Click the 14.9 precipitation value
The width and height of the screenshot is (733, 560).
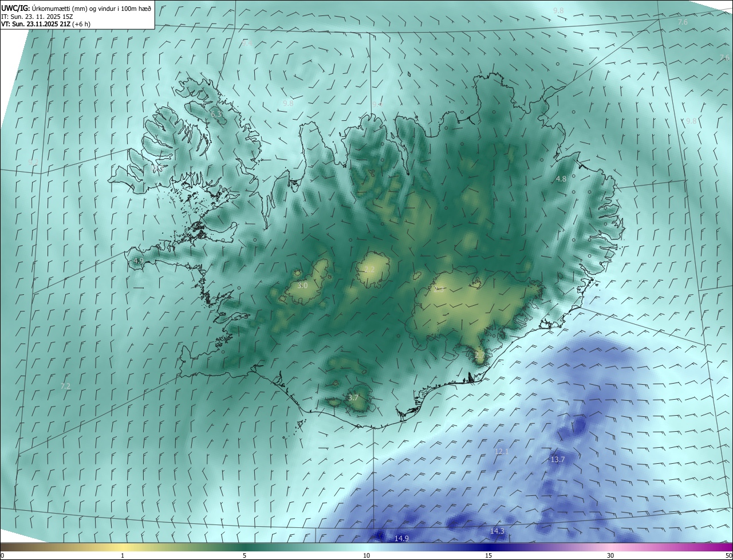[401, 539]
